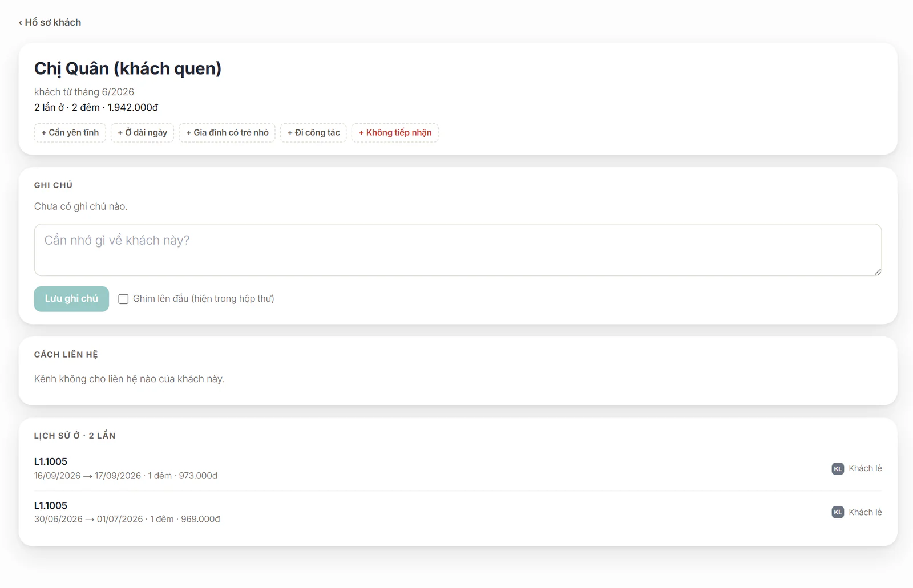Click Khách lẻ label on second stay

tap(865, 512)
